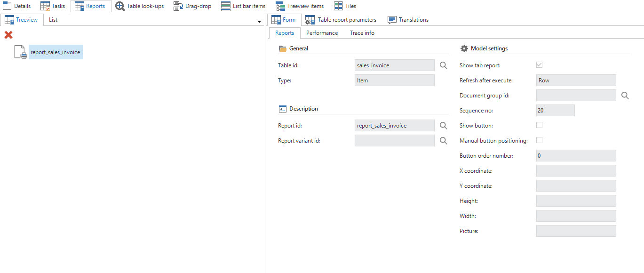Click the Model settings gear icon
This screenshot has height=273, width=644.
click(x=464, y=48)
